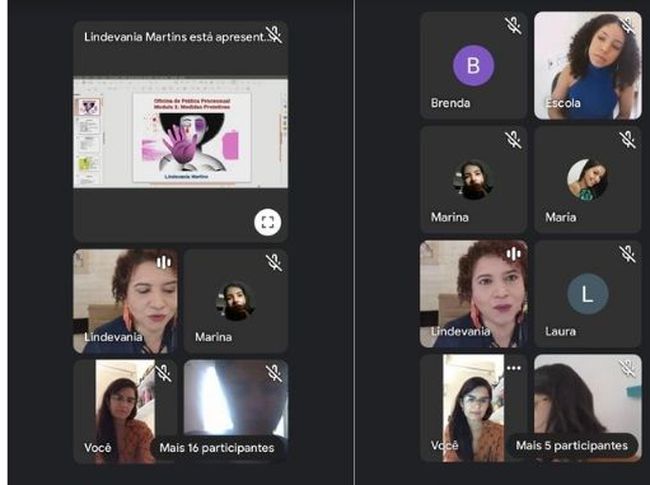
Task: Click the muted microphone icon on Escola's tile
Action: tap(627, 25)
